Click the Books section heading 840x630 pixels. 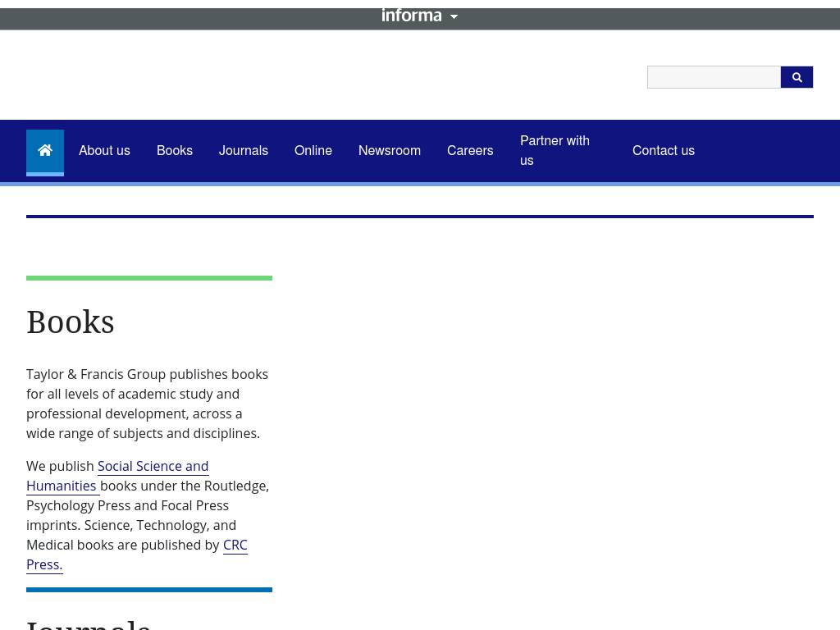click(71, 322)
